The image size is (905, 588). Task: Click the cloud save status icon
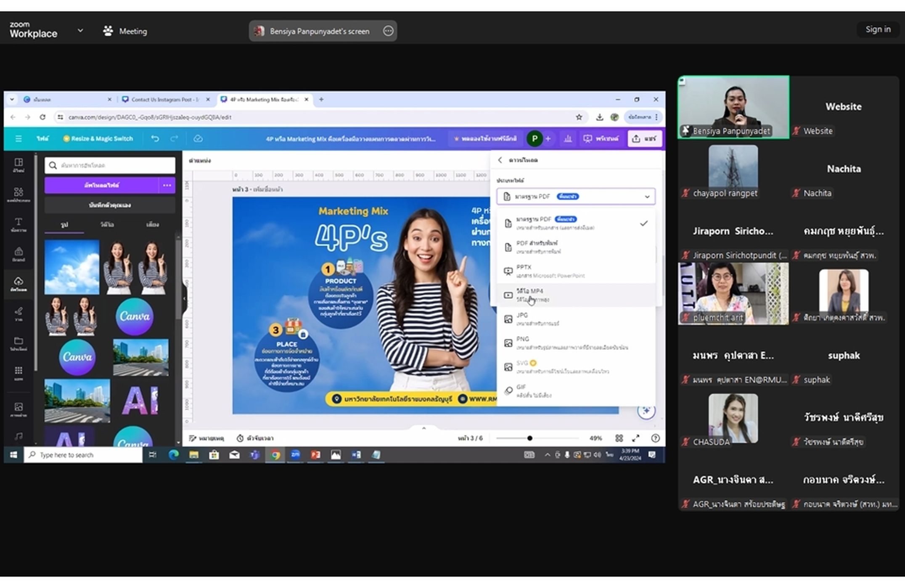click(x=198, y=138)
